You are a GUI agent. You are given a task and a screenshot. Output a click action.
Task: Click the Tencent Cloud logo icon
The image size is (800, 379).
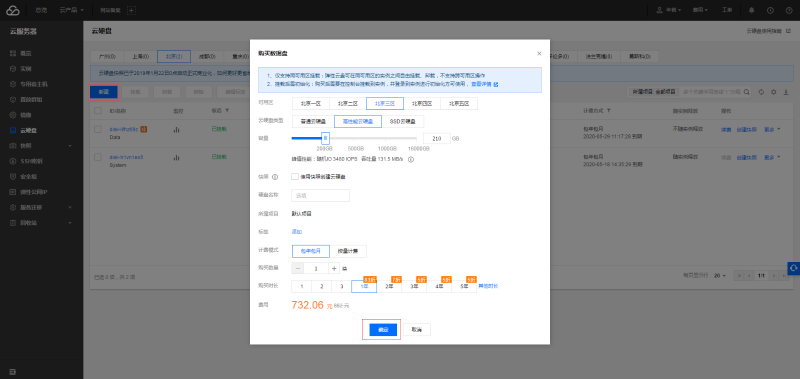[x=12, y=10]
